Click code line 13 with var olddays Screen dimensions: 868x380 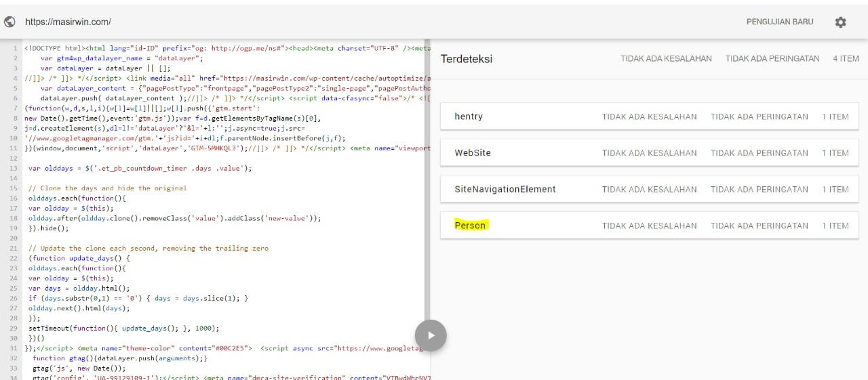click(x=140, y=168)
